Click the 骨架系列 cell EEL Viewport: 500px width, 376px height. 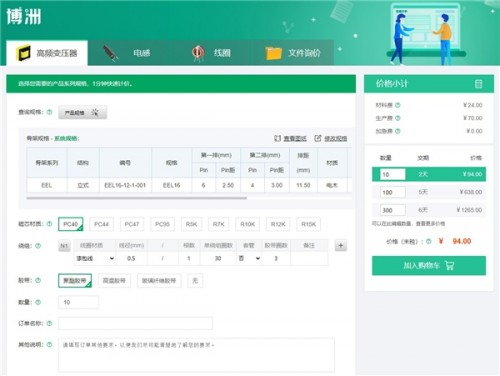point(47,185)
